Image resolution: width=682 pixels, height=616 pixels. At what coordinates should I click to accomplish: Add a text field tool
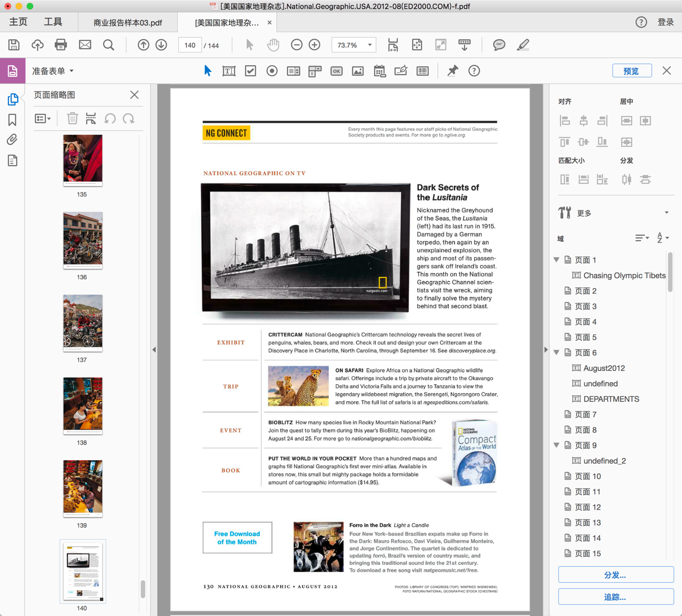tap(229, 71)
